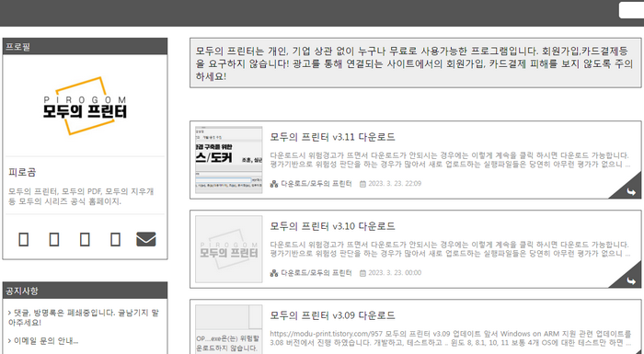644x354 pixels.
Task: Click the date 2023. 3. 23. 00:00
Action: 395,273
